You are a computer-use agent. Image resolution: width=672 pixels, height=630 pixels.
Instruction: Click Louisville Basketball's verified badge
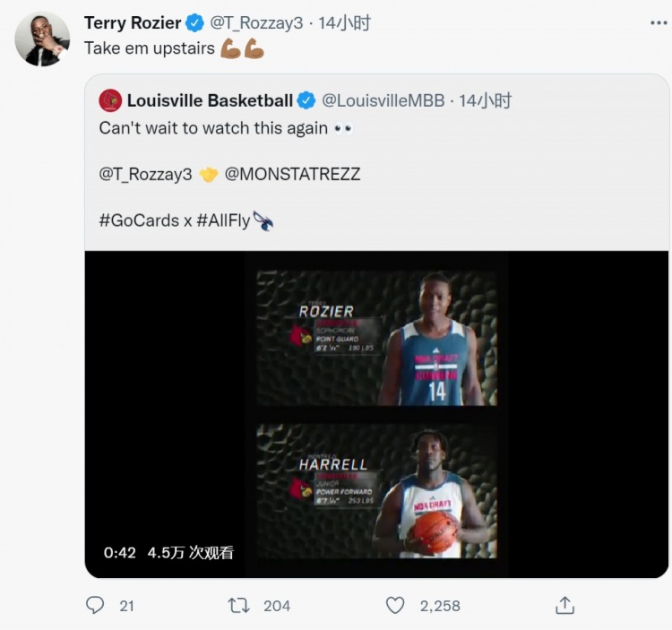pos(306,100)
